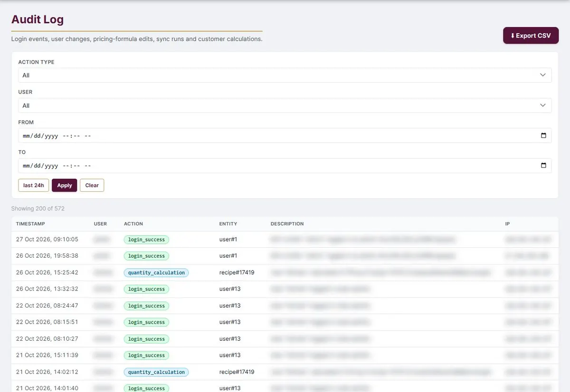The width and height of the screenshot is (570, 392).
Task: Click quantity_calculation badge at 15:25:42 row
Action: point(156,273)
